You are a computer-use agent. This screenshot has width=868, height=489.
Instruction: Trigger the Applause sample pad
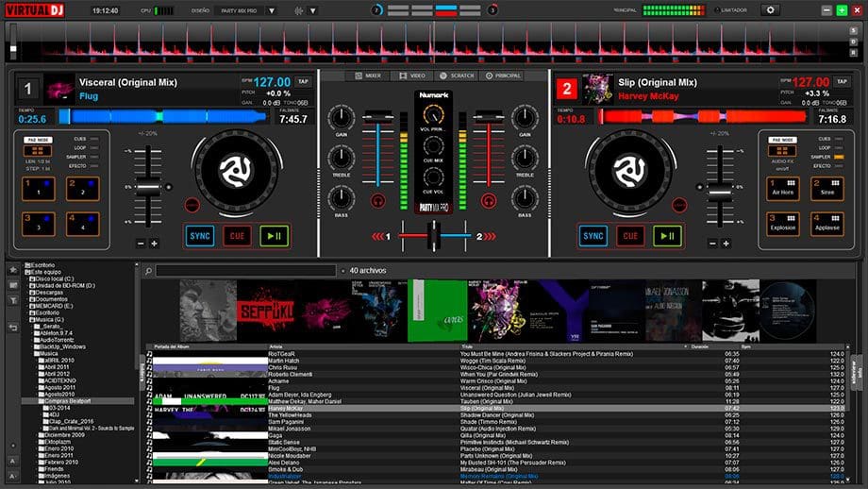pos(827,225)
